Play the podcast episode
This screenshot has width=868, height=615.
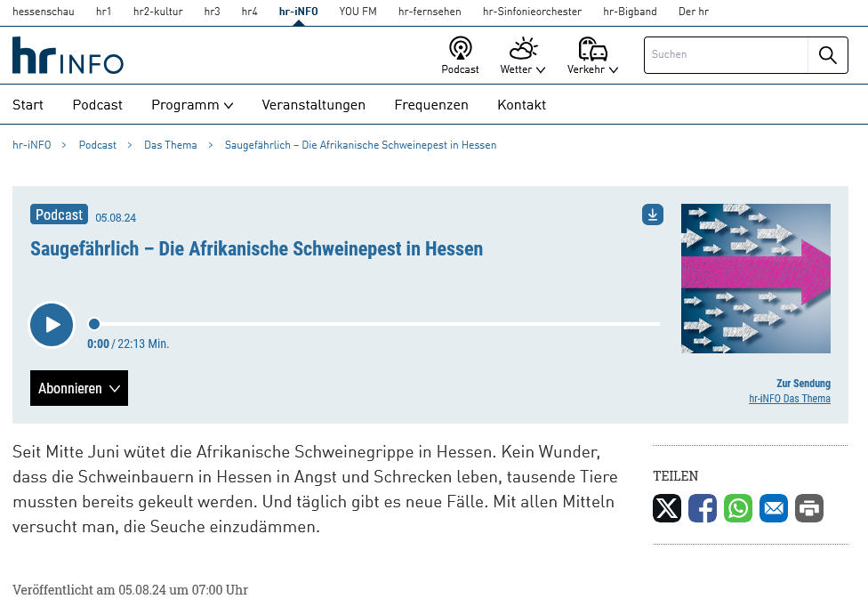click(52, 324)
